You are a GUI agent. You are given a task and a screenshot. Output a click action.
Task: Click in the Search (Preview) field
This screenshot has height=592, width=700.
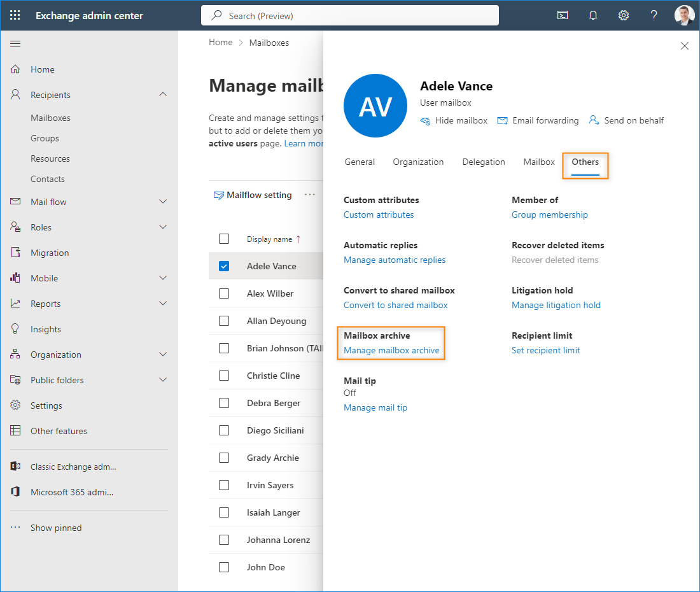point(350,16)
